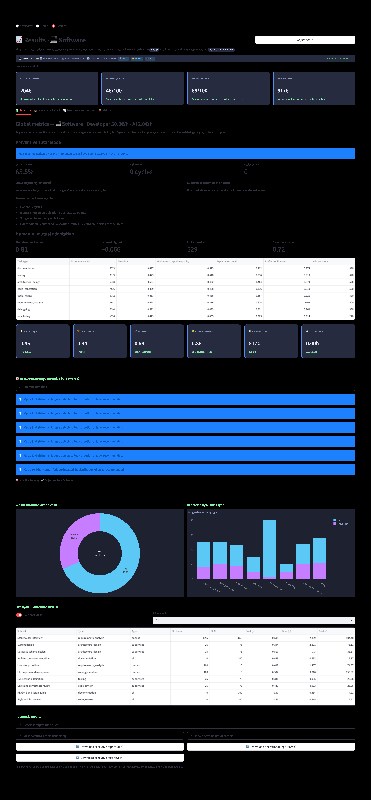
Task: Click the left download button in the two-button row
Action: (x=100, y=746)
